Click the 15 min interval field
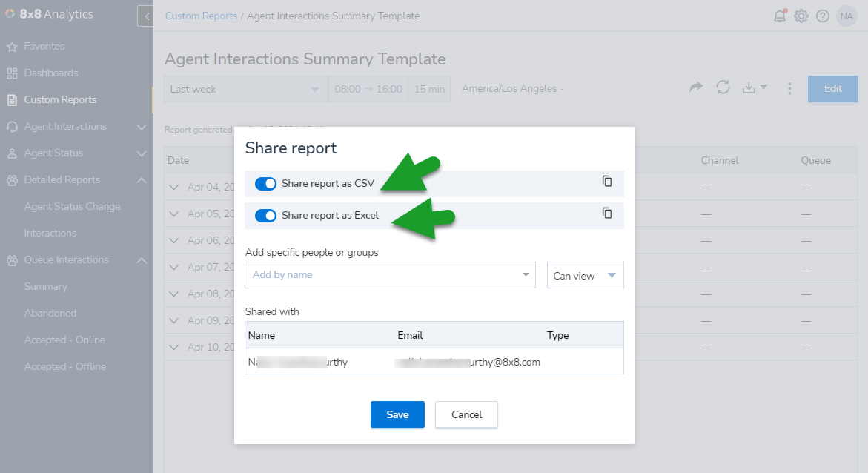This screenshot has height=473, width=868. [429, 89]
